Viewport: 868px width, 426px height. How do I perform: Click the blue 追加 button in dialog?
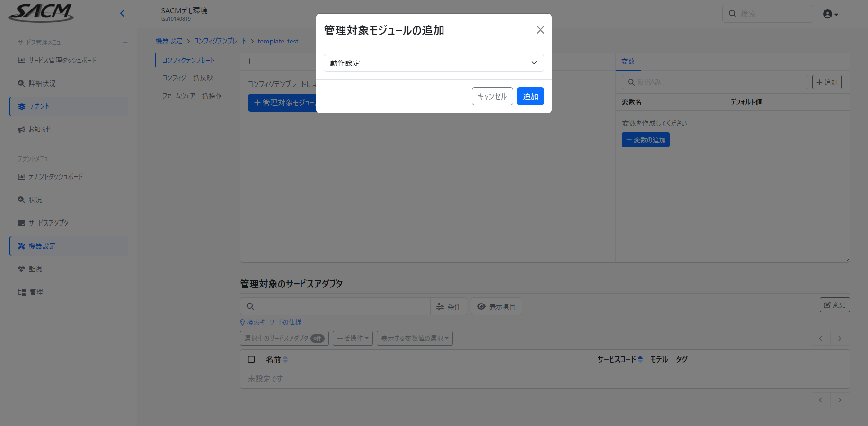click(530, 96)
